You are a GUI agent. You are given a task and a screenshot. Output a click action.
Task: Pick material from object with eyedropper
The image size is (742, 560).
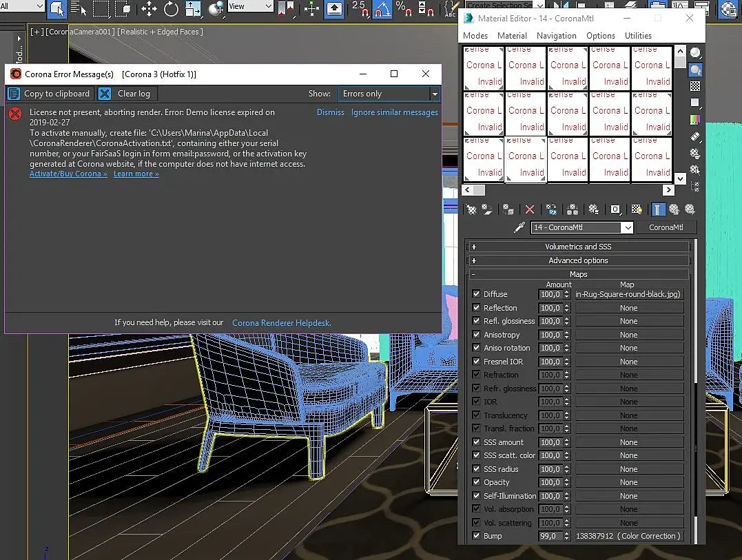tap(520, 227)
